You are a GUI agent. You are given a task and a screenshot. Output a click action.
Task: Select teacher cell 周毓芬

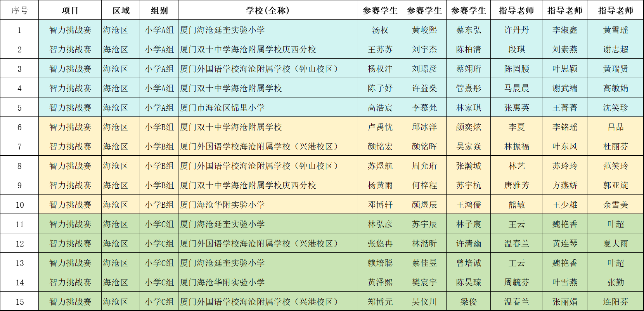pyautogui.click(x=516, y=282)
